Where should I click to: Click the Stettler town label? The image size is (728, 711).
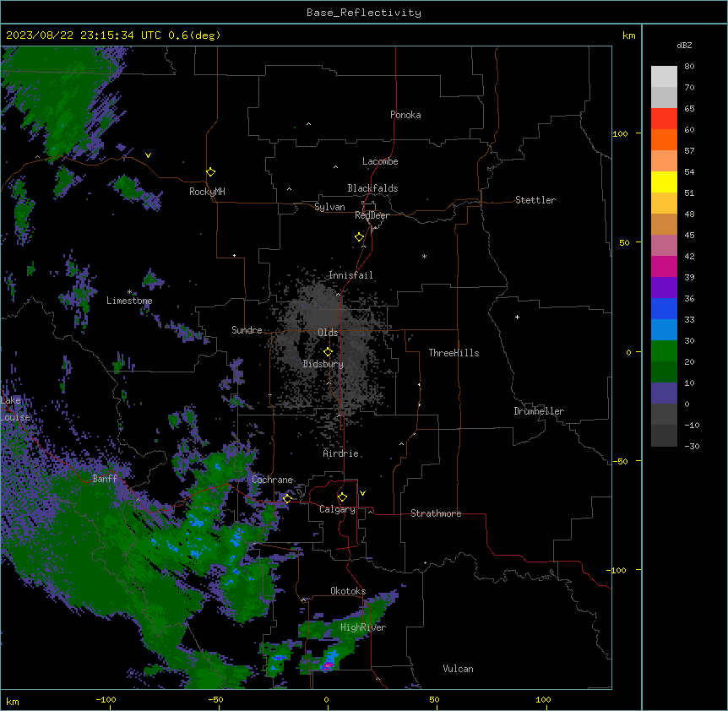[x=535, y=200]
